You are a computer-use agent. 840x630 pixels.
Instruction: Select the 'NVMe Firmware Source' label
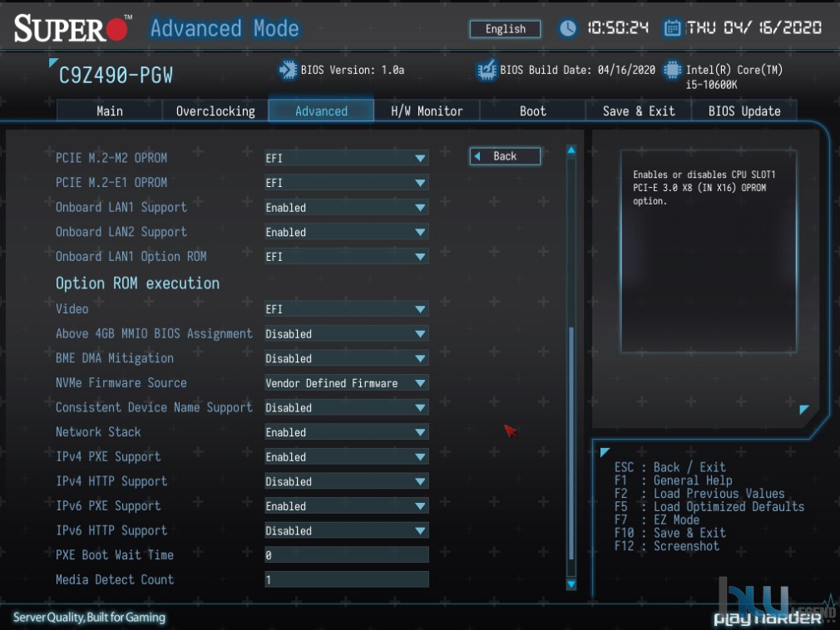click(121, 382)
